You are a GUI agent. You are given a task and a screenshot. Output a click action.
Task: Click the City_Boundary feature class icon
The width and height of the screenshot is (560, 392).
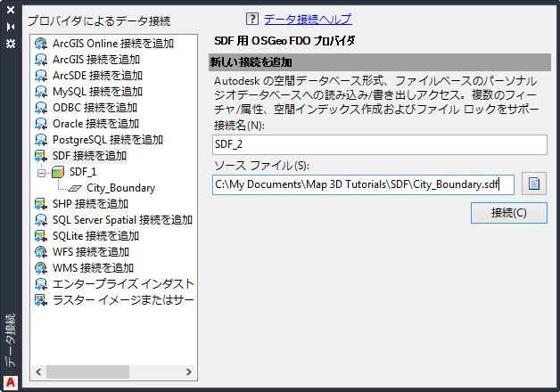pos(75,188)
